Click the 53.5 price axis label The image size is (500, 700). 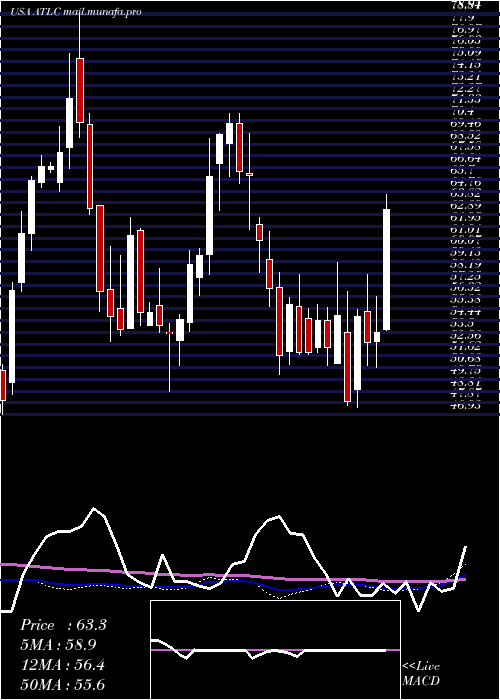(464, 323)
